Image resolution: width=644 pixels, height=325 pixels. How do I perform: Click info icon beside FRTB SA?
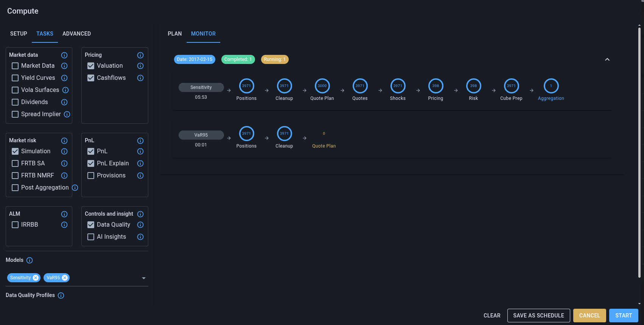(x=64, y=163)
